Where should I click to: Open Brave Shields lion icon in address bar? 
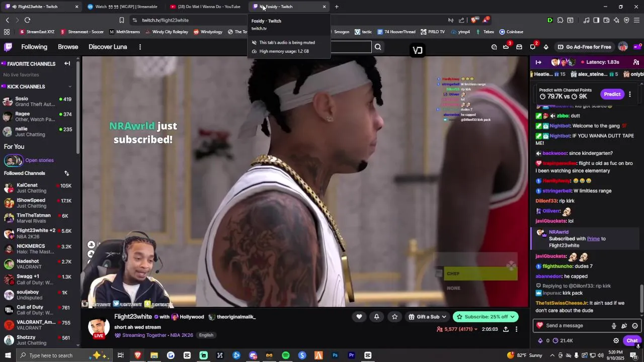[x=474, y=20]
